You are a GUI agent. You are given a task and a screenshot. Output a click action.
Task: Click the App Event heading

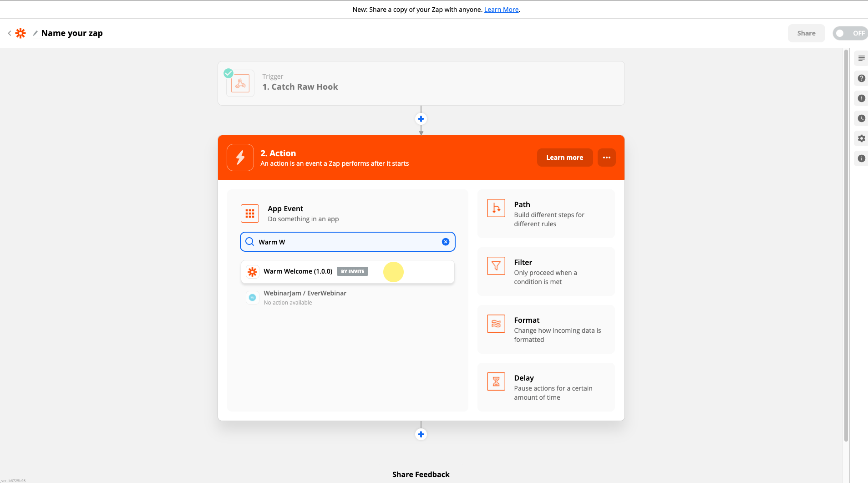[285, 208]
